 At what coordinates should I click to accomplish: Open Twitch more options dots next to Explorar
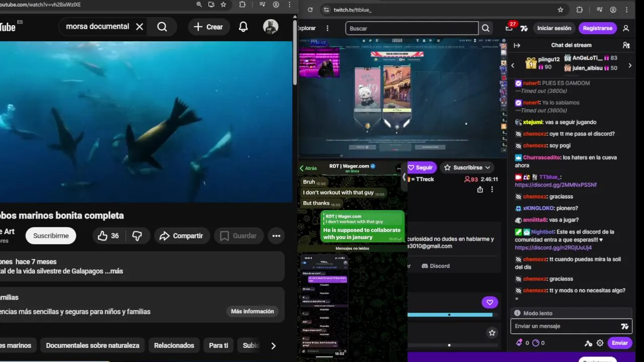328,28
